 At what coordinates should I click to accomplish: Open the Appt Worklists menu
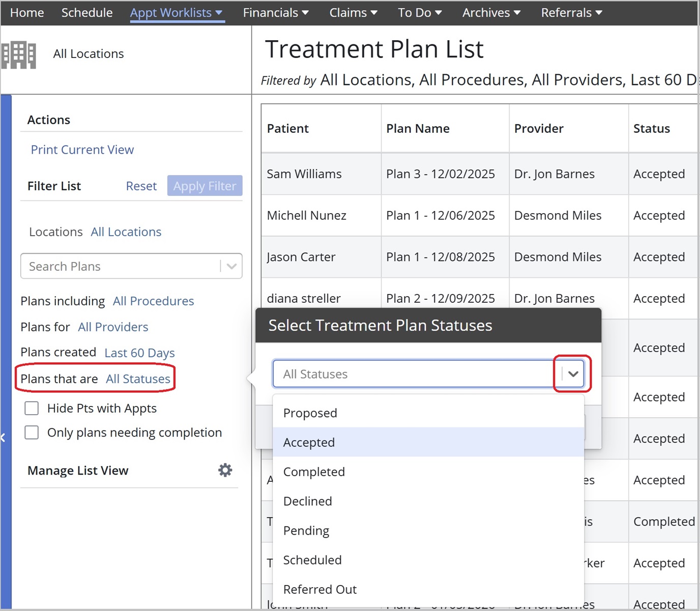click(x=176, y=13)
